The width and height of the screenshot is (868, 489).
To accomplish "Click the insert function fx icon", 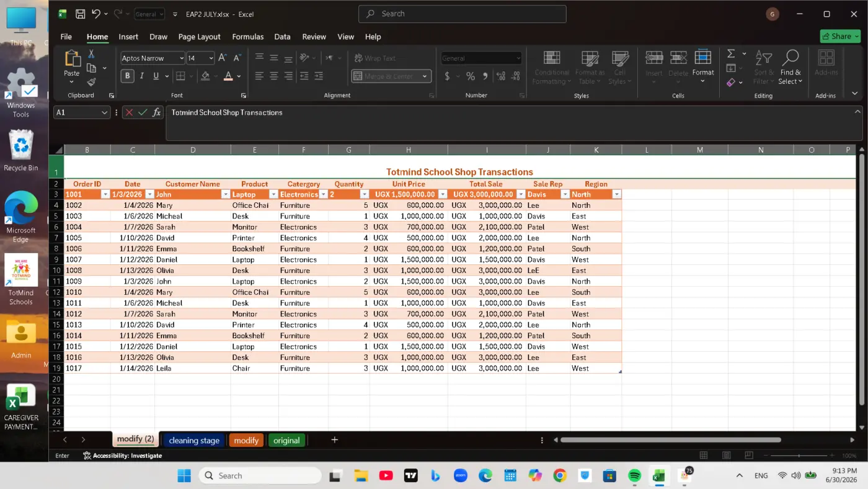I will pyautogui.click(x=157, y=112).
